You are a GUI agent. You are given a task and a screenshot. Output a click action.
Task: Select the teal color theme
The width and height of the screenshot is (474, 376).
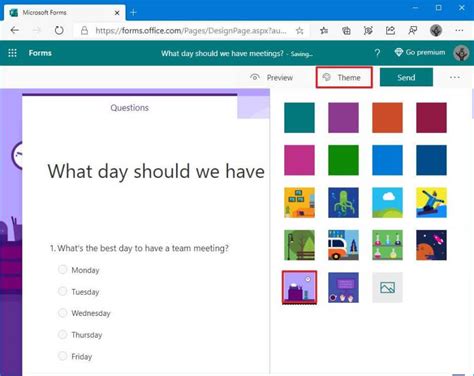click(299, 118)
